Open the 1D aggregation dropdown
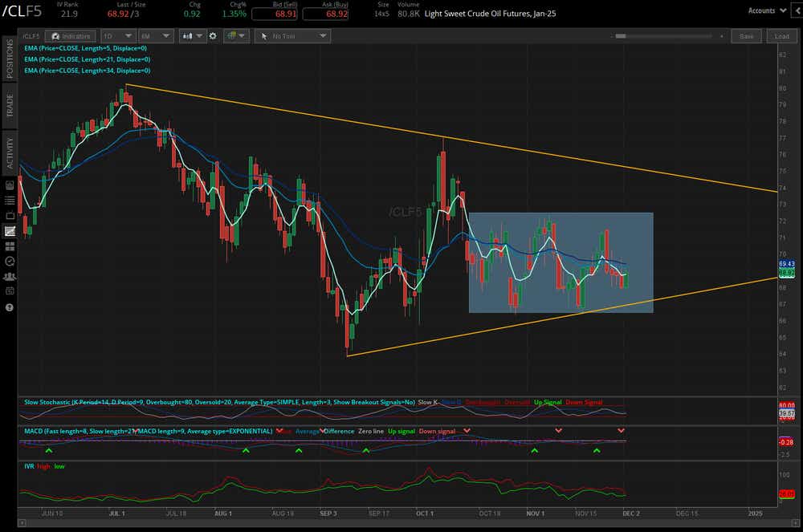Viewport: 803px width, 532px height. tap(117, 36)
